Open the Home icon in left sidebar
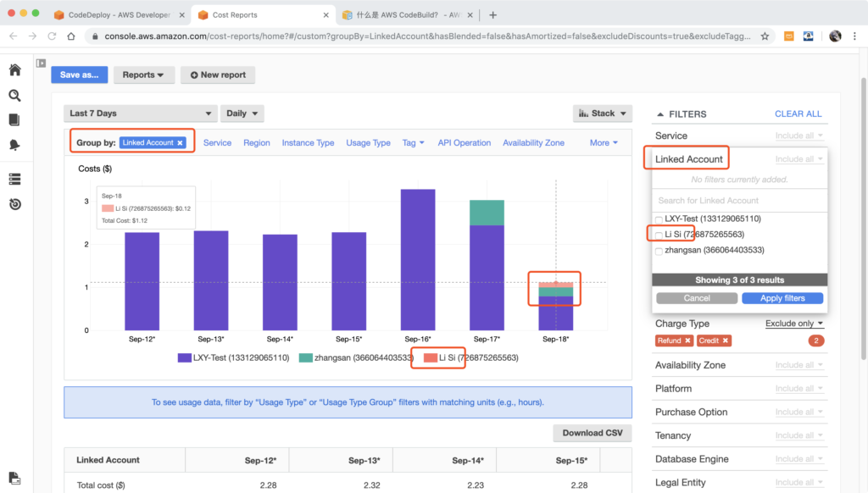868x493 pixels. [x=15, y=69]
